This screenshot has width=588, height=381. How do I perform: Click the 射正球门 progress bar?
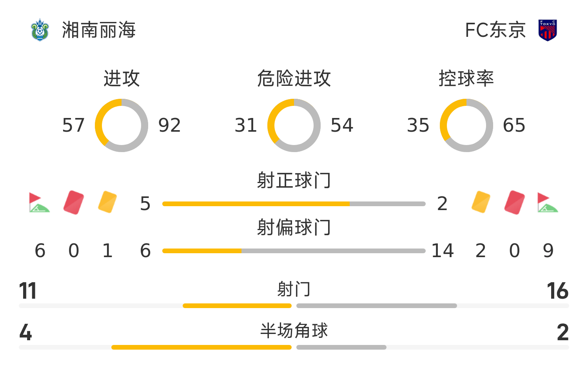point(294,204)
